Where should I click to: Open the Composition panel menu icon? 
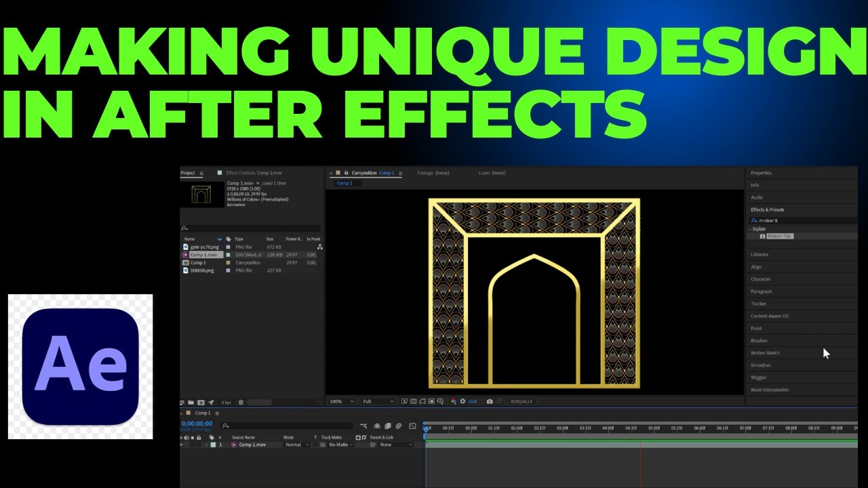[x=399, y=173]
